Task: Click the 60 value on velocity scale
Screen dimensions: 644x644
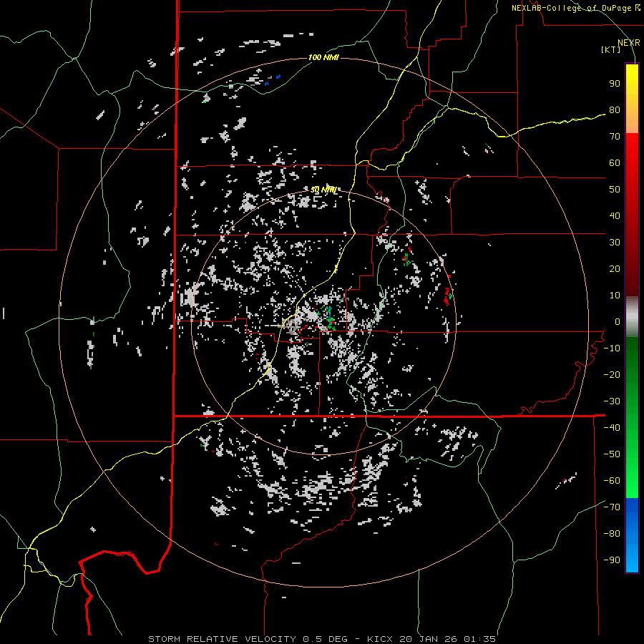Action: coord(615,163)
